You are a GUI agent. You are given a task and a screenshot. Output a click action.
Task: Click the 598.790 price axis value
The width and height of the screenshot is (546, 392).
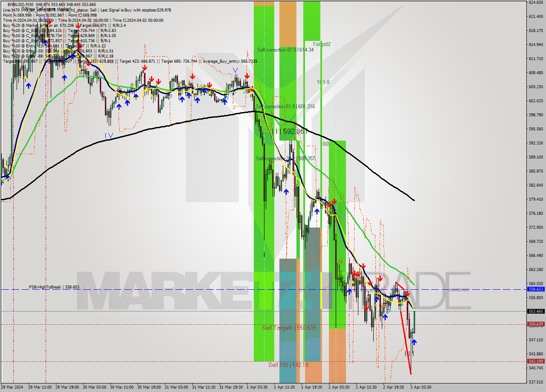click(x=536, y=115)
